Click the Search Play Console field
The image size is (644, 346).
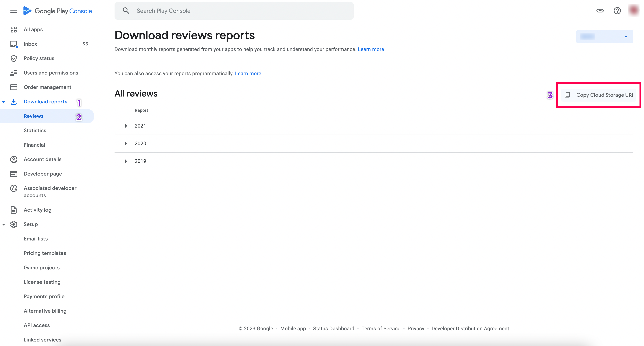pos(234,11)
